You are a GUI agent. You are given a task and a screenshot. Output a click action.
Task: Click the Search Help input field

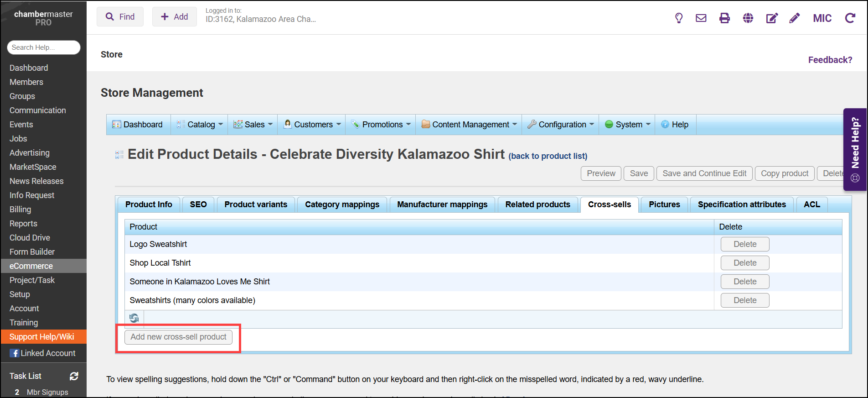click(44, 47)
